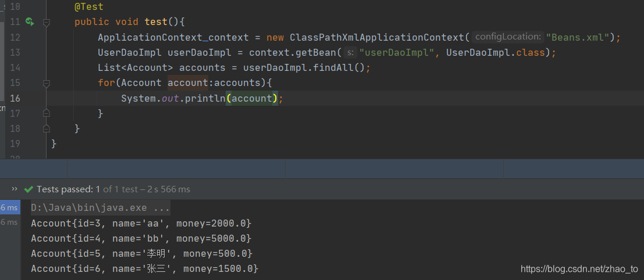Expand hidden toolbar items with the >> chevron

pyautogui.click(x=15, y=189)
